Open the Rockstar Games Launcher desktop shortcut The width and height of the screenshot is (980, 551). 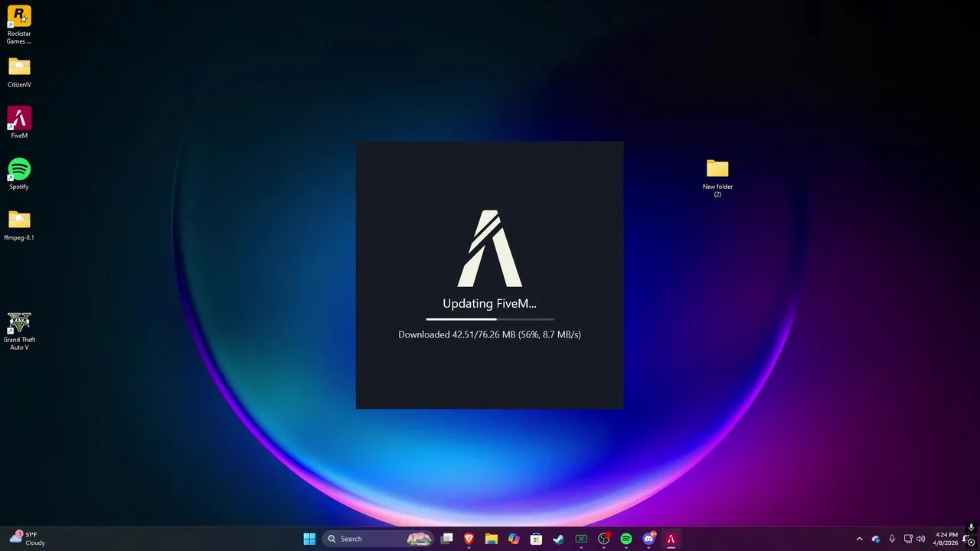(x=19, y=24)
